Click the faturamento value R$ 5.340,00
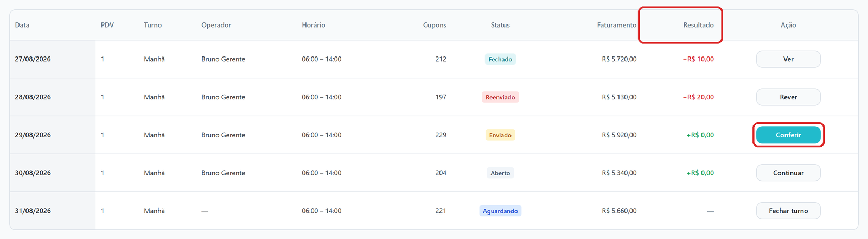Screen dimensions: 868x239 point(619,173)
